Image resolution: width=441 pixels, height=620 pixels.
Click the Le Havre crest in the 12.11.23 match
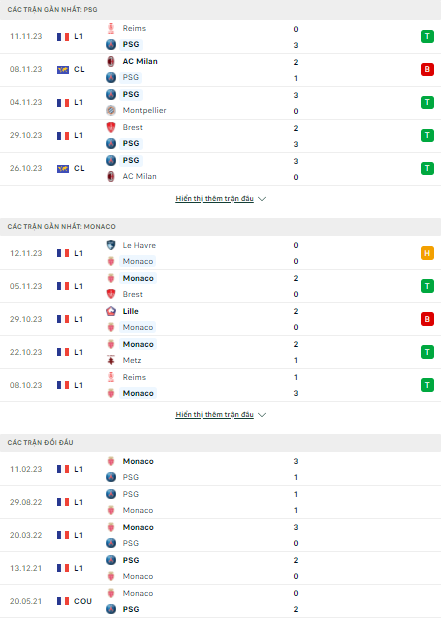click(111, 245)
